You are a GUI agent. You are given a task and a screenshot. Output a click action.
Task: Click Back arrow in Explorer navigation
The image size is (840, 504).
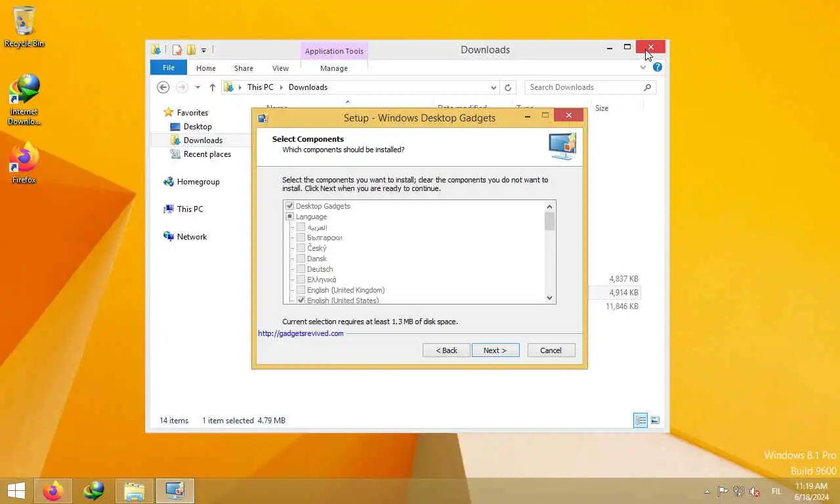tap(163, 87)
